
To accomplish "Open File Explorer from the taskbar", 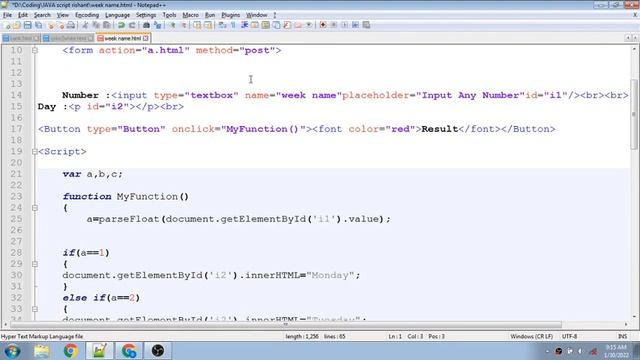I will coord(41,351).
